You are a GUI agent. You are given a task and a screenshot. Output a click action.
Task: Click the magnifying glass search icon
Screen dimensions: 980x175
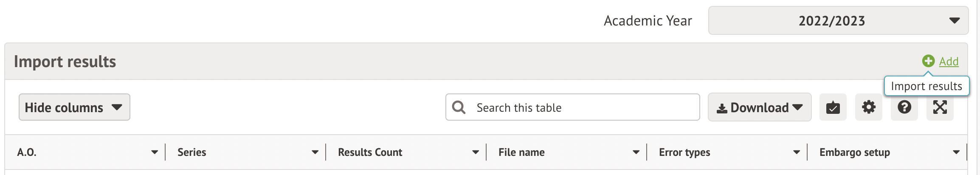[459, 107]
